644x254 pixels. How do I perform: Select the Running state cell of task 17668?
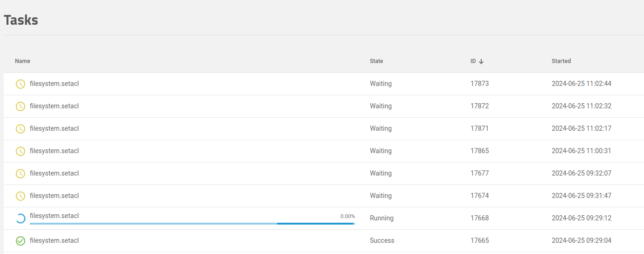click(x=381, y=218)
